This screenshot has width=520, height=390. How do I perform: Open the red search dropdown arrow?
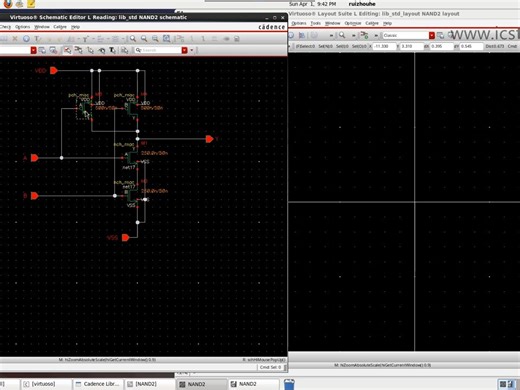(185, 50)
